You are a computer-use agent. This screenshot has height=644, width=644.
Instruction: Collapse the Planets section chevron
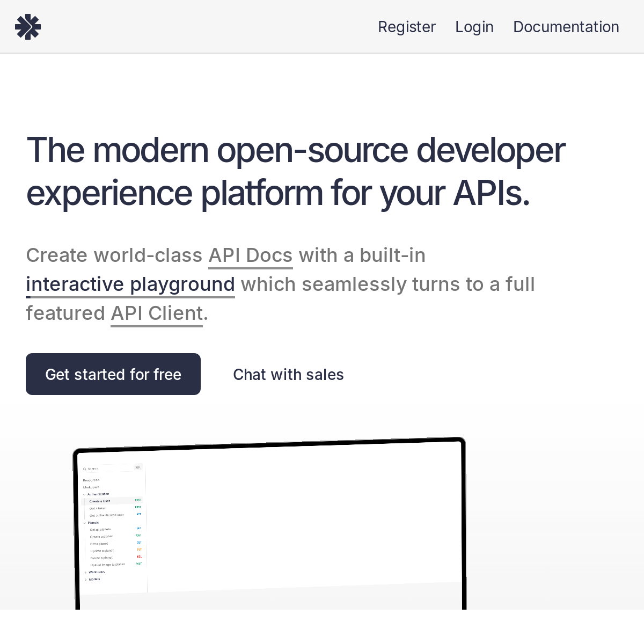coord(84,523)
